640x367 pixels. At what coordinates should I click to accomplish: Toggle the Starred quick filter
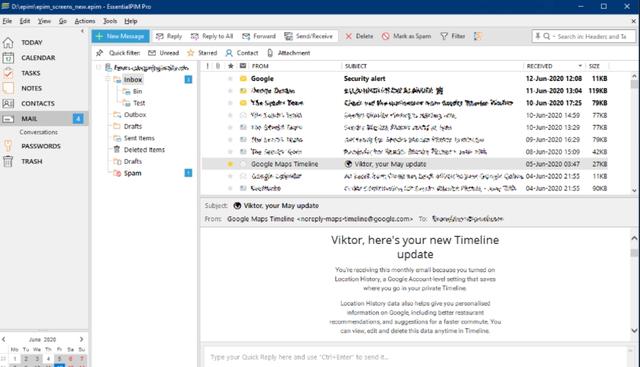[202, 53]
